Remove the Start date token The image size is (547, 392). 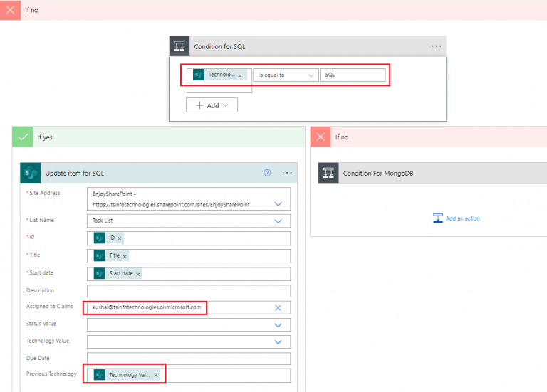click(137, 274)
